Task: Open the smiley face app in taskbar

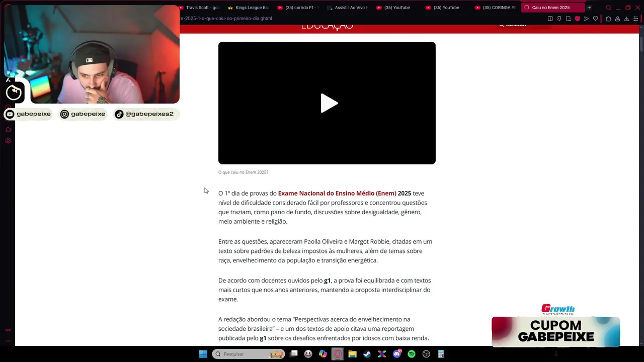Action: pyautogui.click(x=308, y=354)
